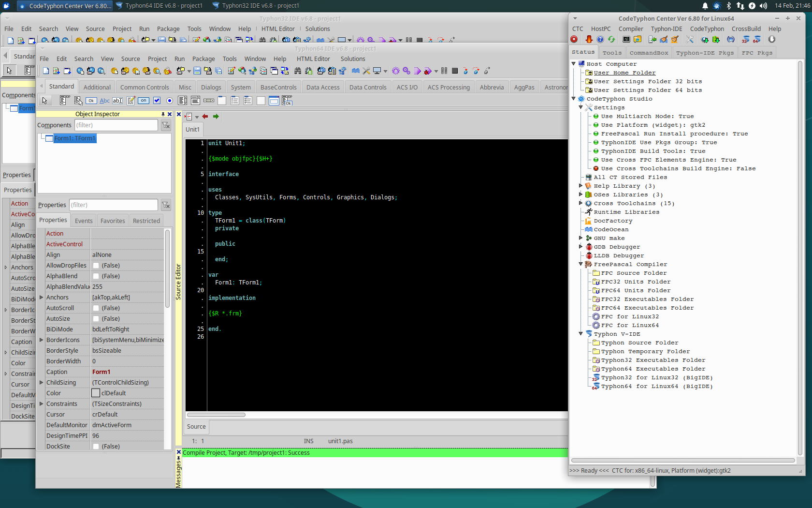Toggle the AlphaBlend checkbox

pyautogui.click(x=96, y=276)
